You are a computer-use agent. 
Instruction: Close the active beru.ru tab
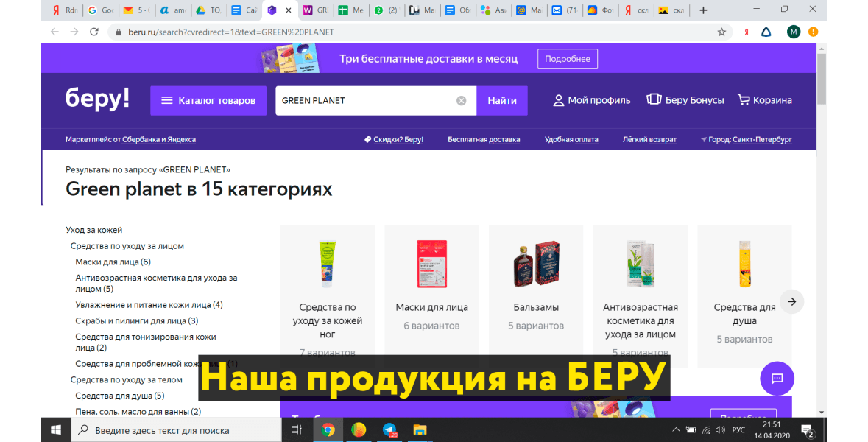coord(289,10)
